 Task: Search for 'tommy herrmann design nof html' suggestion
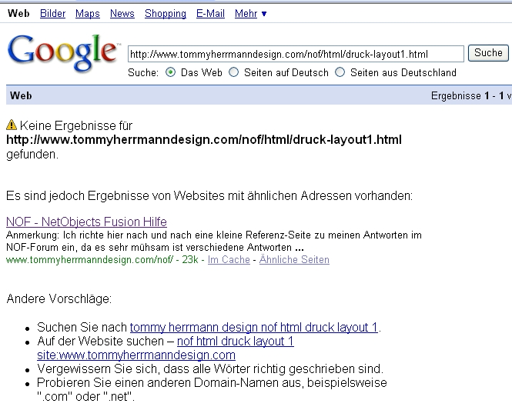pos(253,328)
